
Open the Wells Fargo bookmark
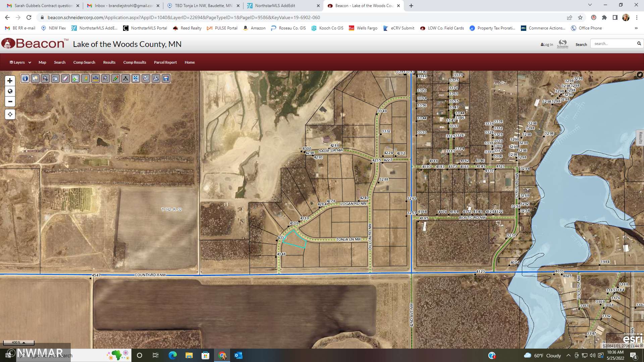(363, 28)
